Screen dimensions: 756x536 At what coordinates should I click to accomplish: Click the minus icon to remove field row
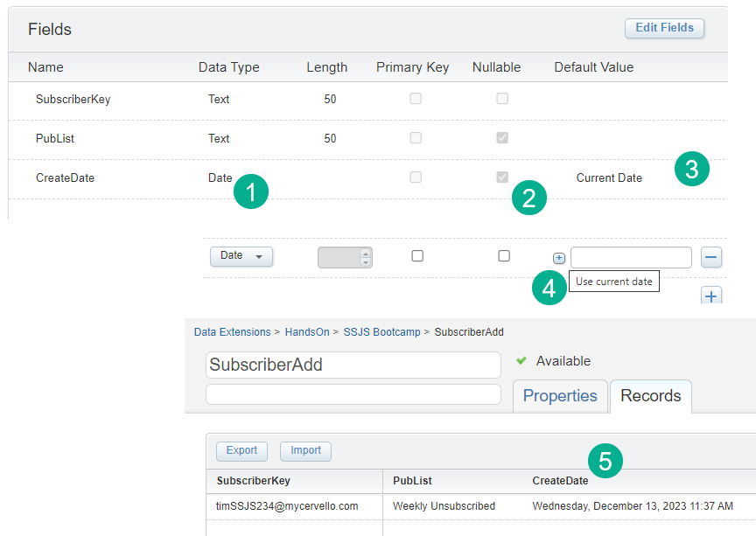tap(711, 257)
